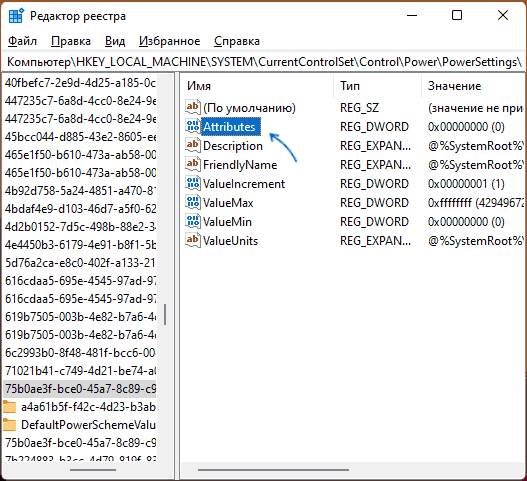Click the highlighted 75b0ae3f-bce0-45a7 key
This screenshot has height=481, width=527.
coord(80,389)
